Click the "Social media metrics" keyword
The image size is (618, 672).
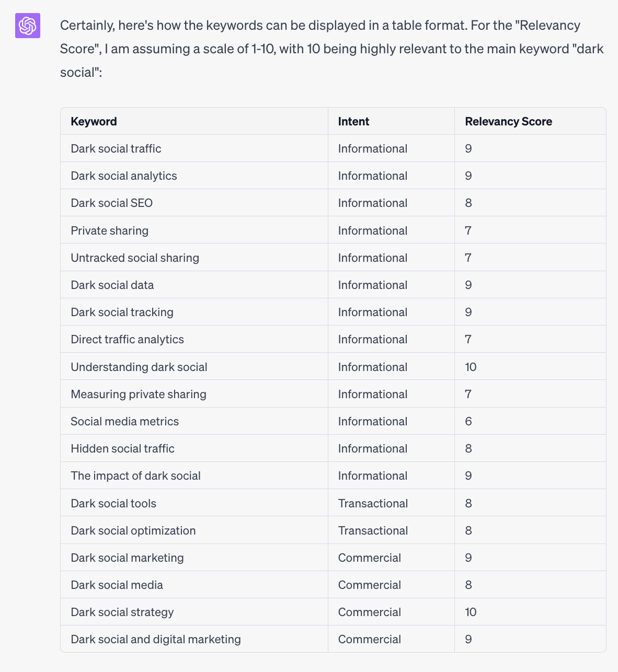click(x=125, y=421)
